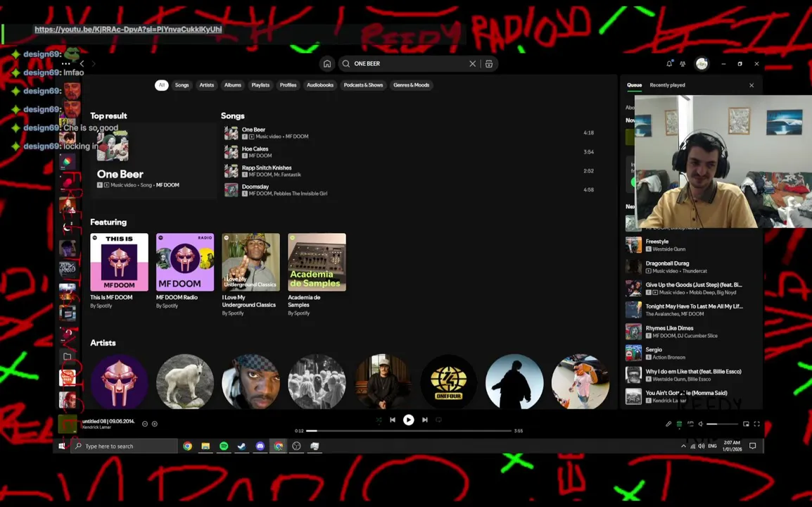This screenshot has width=812, height=507.
Task: Filter results by Playlists
Action: pos(260,85)
